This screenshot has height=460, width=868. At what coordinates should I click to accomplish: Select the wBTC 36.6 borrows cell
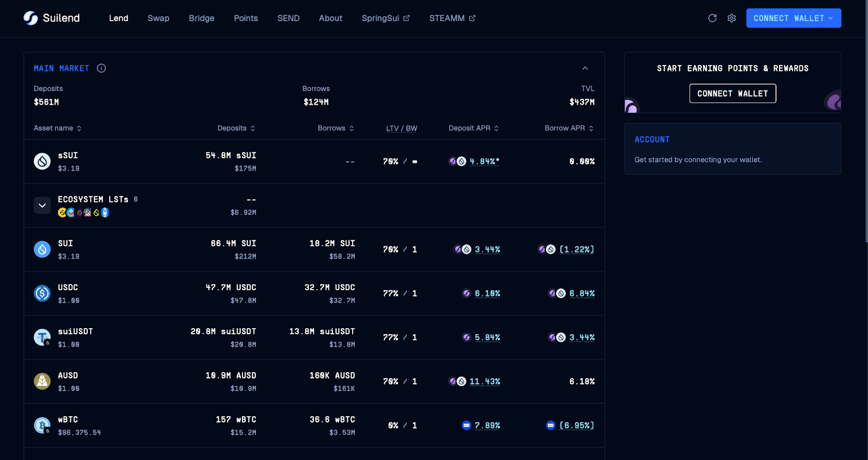333,425
